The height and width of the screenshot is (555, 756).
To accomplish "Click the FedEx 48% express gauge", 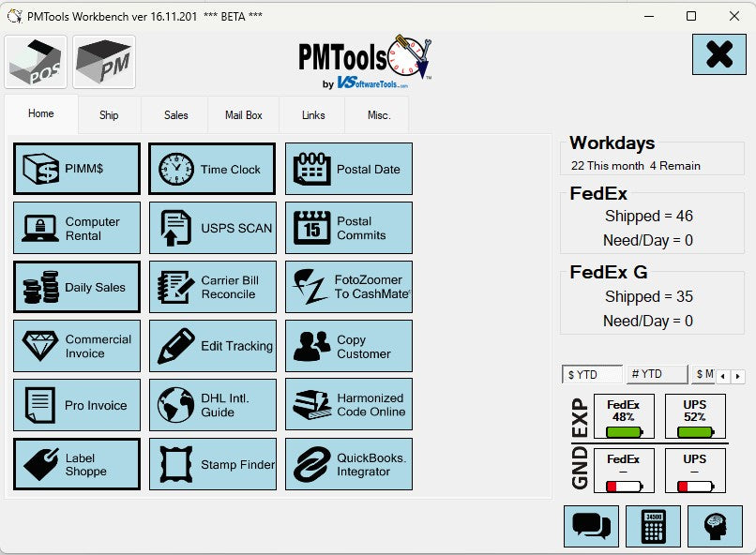I will coord(624,416).
